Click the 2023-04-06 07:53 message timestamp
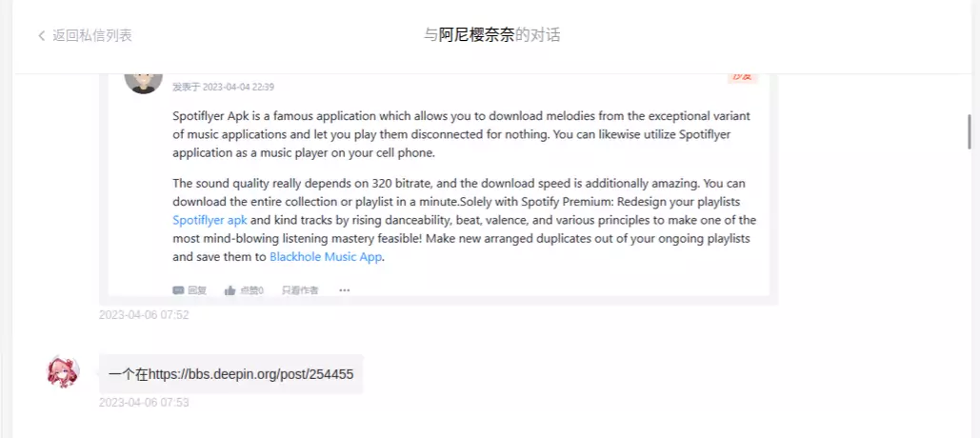 (x=144, y=403)
